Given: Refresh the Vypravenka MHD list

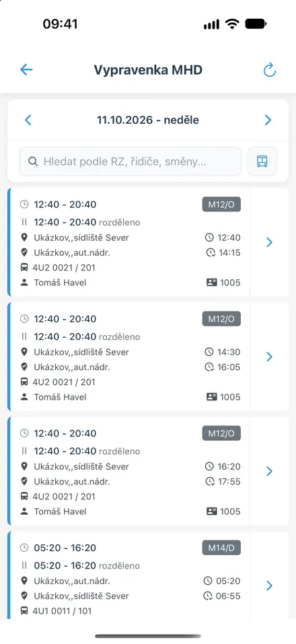Looking at the screenshot, I should [269, 70].
